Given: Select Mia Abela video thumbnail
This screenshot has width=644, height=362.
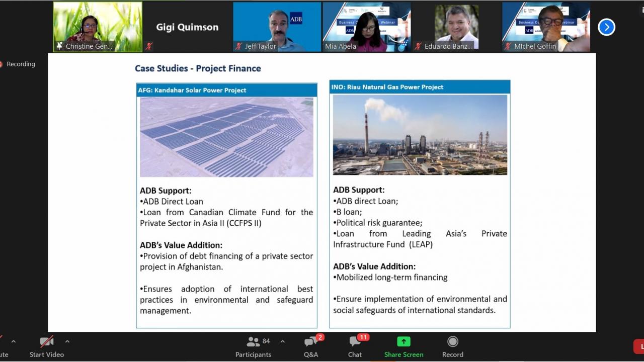Looking at the screenshot, I should point(367,27).
